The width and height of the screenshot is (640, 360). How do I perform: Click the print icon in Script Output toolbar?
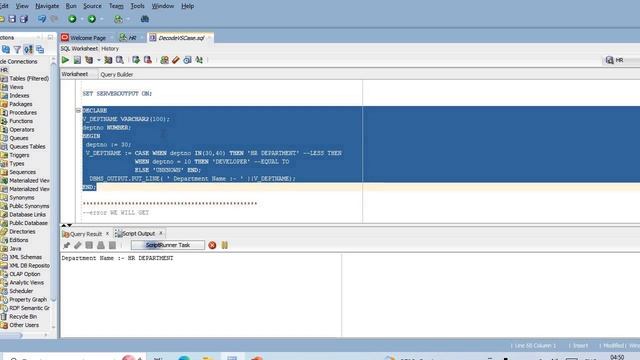tap(100, 245)
